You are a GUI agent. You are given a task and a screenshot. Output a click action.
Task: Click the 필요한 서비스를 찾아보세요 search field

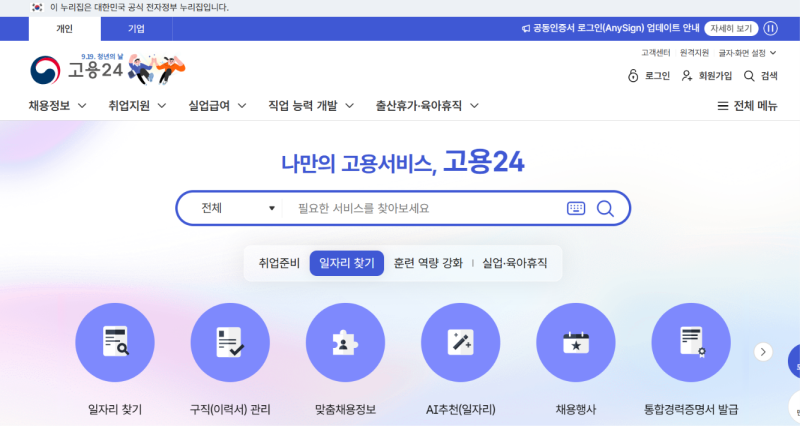(x=423, y=208)
